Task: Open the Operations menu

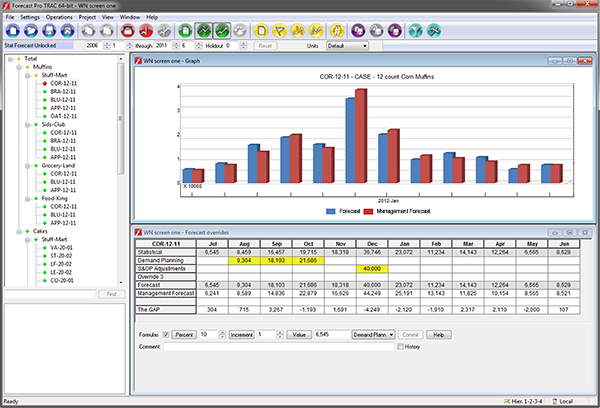Action: 59,17
